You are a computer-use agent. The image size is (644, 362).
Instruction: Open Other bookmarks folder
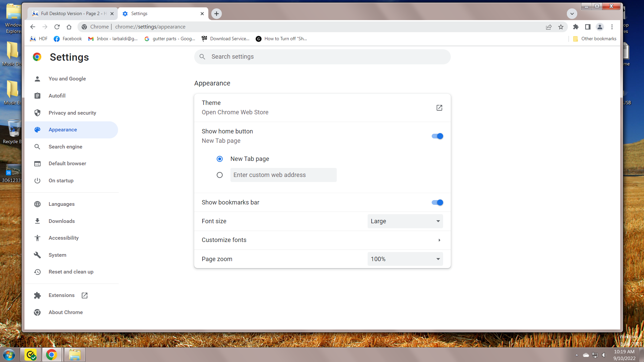click(595, 39)
